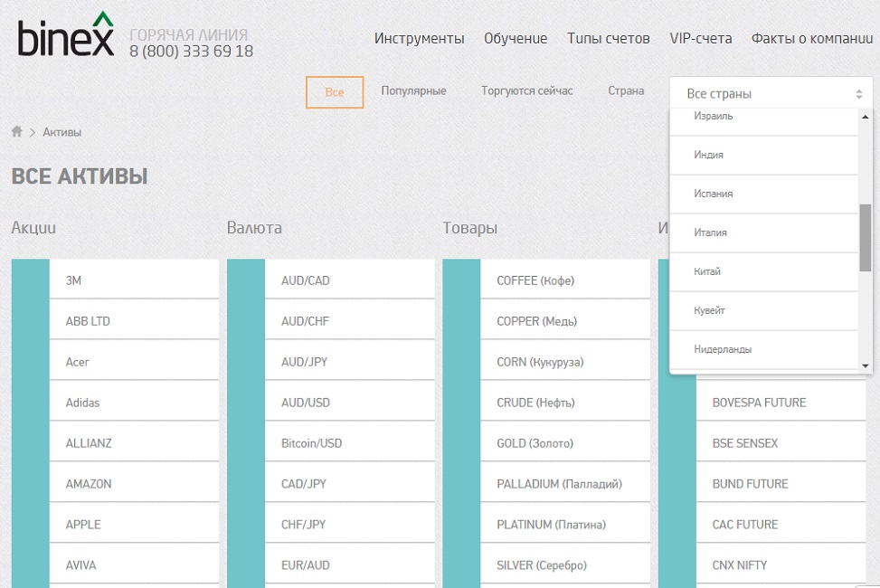Screen dimensions: 880x588
Task: Select the Страна filter
Action: coord(626,91)
